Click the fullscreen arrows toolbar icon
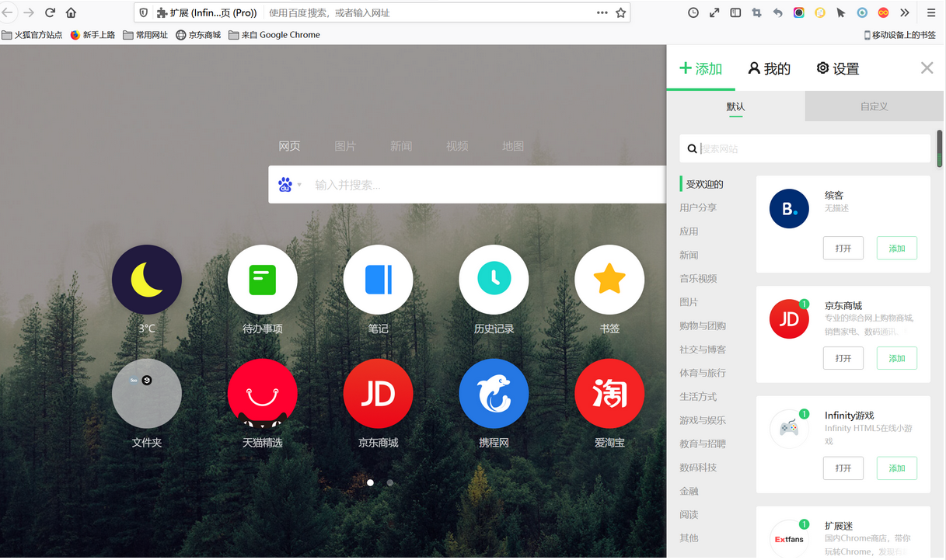This screenshot has width=946, height=560. point(714,12)
